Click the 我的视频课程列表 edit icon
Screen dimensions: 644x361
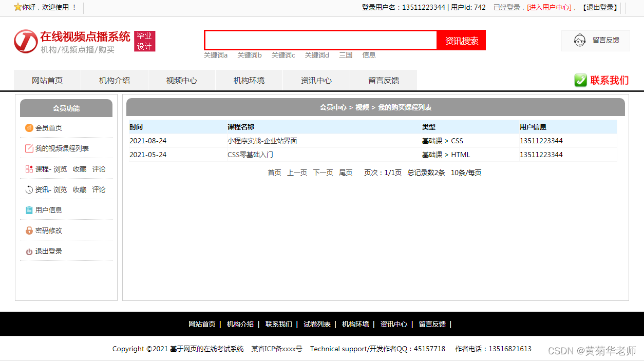29,148
